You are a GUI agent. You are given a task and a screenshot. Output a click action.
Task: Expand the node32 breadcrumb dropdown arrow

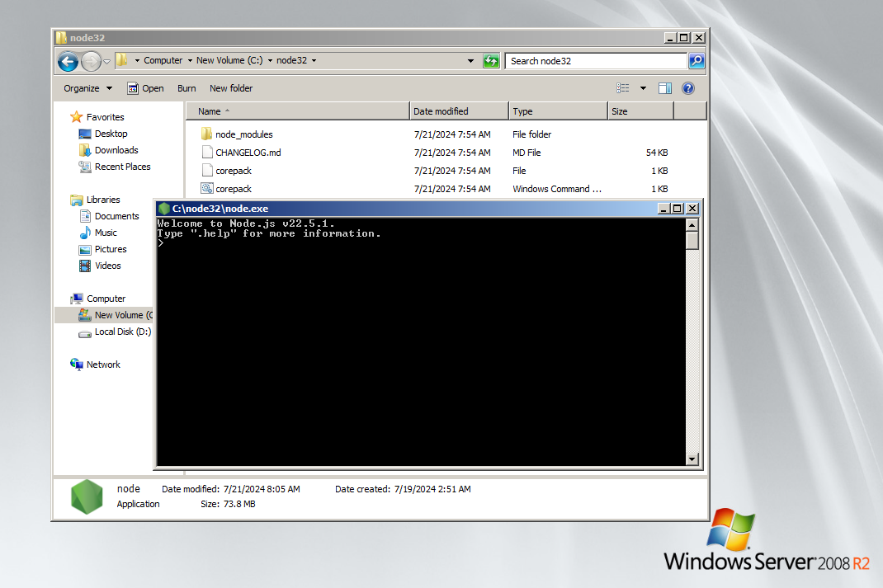314,61
